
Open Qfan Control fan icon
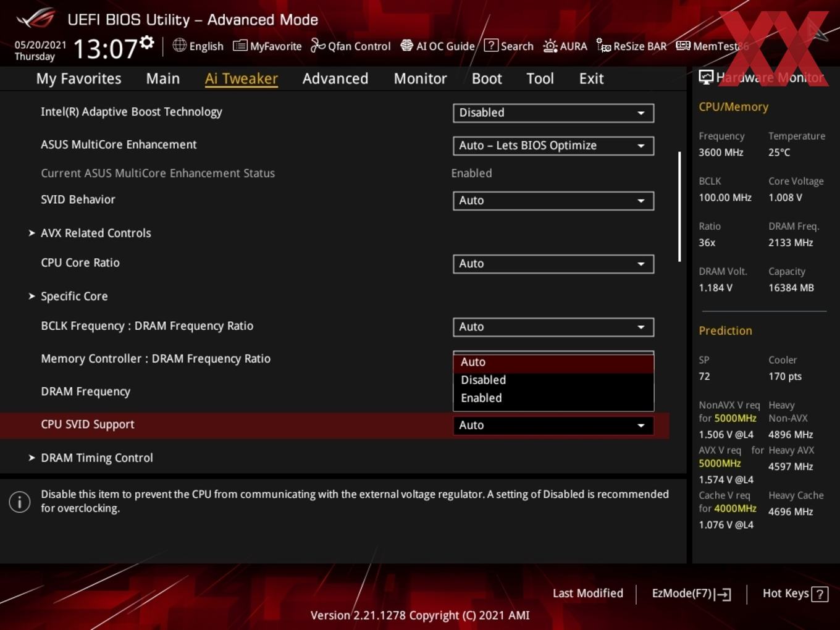317,45
